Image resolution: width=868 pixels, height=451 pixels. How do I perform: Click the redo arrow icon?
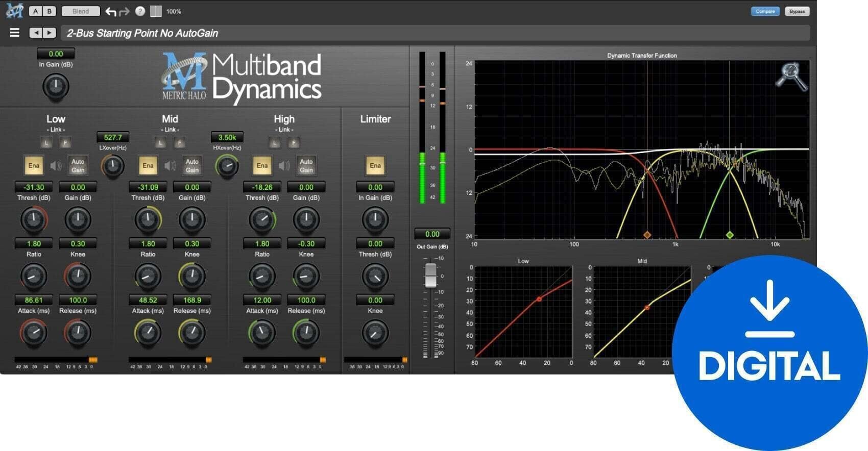tap(124, 11)
